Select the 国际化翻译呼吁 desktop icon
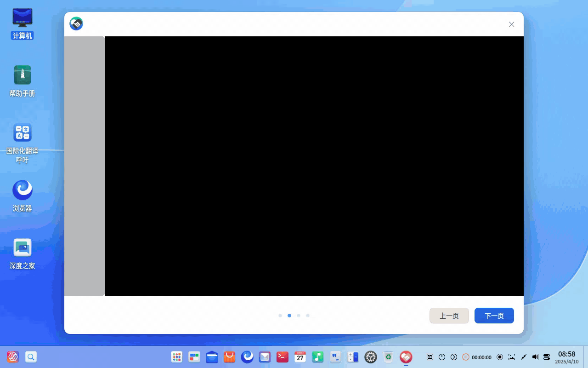 click(23, 143)
